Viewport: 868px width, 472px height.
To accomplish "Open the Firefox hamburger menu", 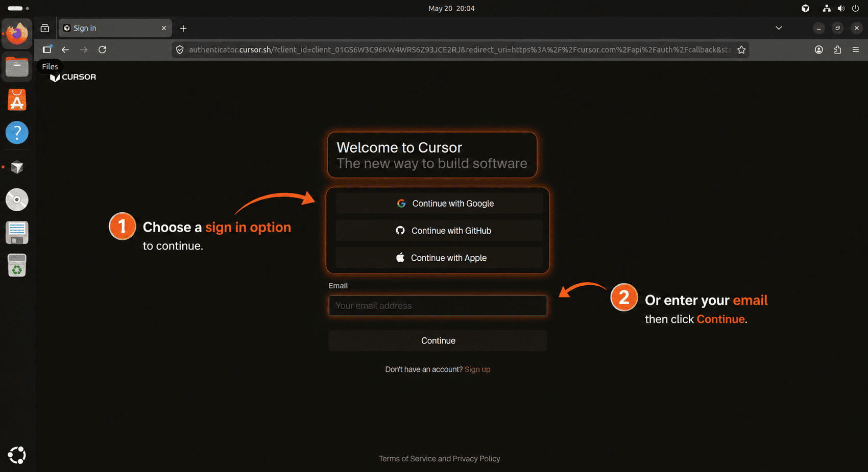I will tap(856, 49).
